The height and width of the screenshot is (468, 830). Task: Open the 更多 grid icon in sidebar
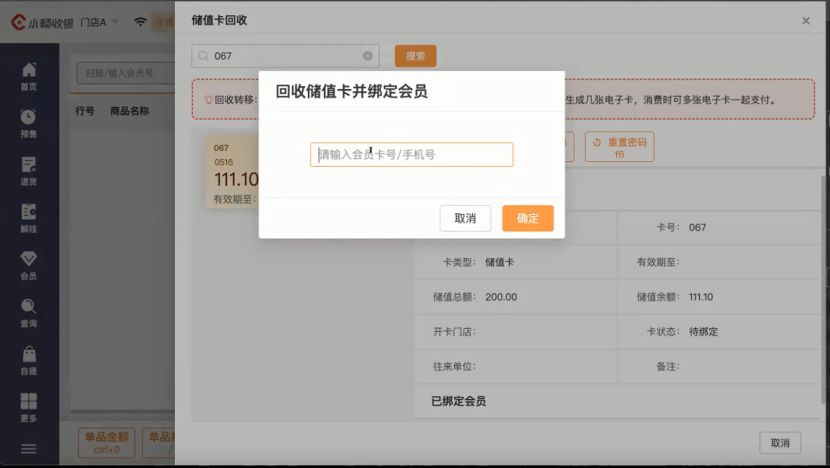tap(29, 407)
